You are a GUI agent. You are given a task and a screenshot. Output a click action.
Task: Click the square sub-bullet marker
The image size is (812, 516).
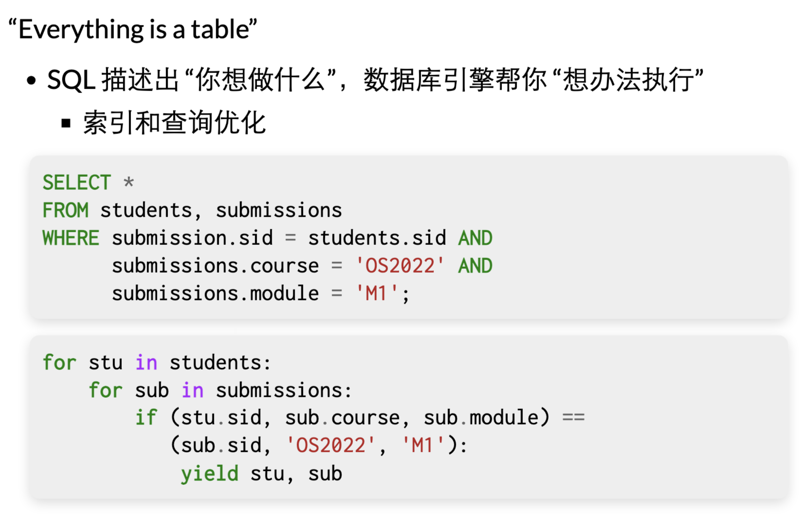(66, 123)
